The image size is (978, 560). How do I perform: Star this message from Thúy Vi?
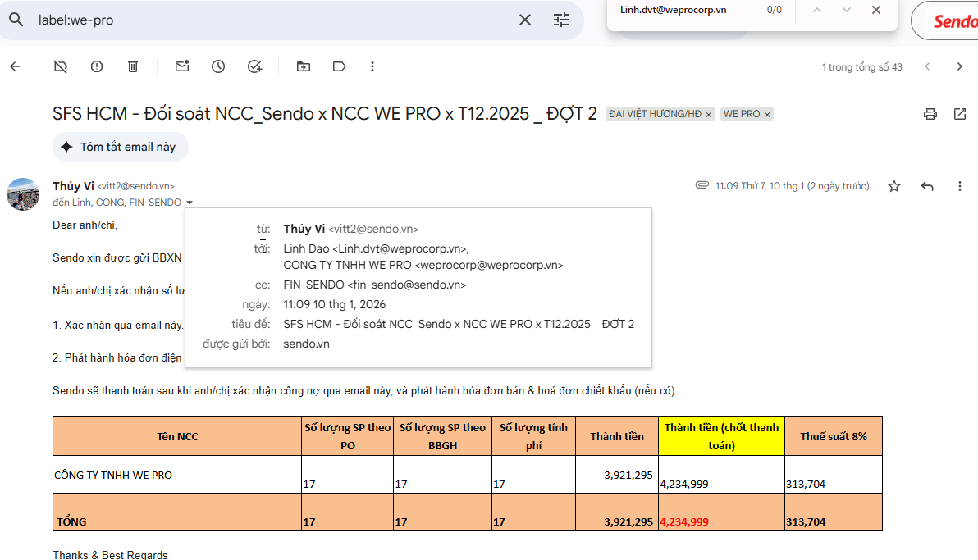coord(894,186)
